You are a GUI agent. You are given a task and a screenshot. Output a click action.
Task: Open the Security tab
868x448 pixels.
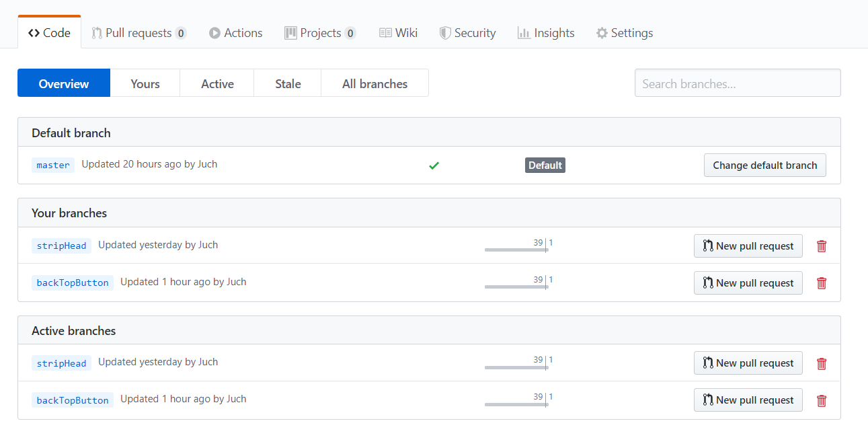pos(467,33)
